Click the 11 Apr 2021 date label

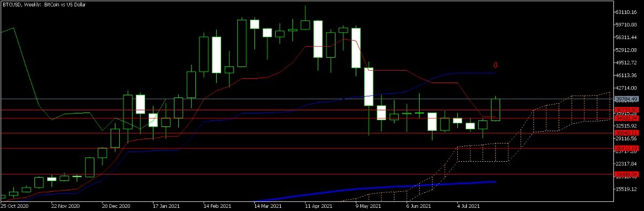[x=318, y=205]
